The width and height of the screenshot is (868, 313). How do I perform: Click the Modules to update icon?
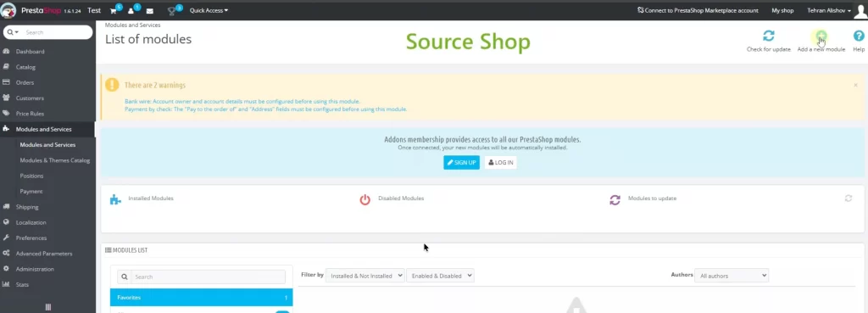click(615, 200)
